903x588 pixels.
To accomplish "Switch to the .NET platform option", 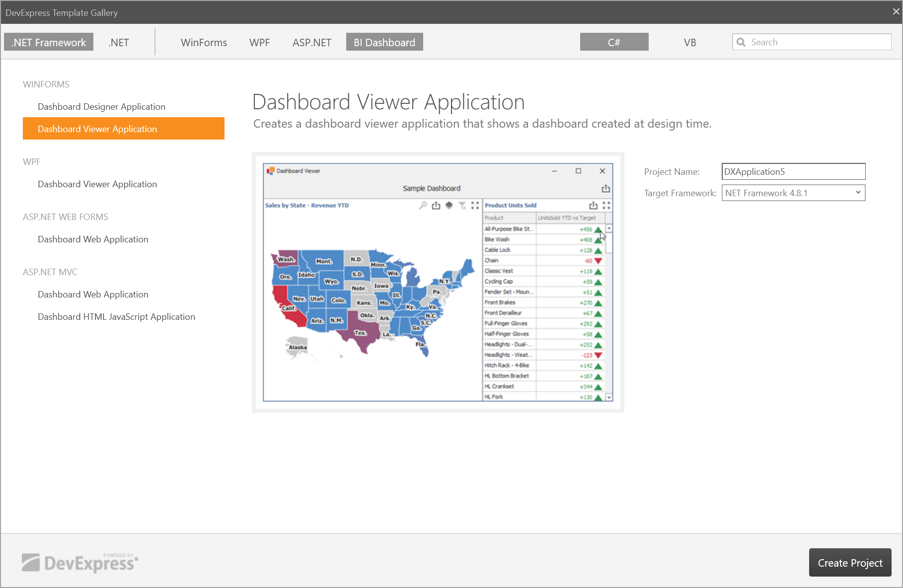I will pos(119,42).
